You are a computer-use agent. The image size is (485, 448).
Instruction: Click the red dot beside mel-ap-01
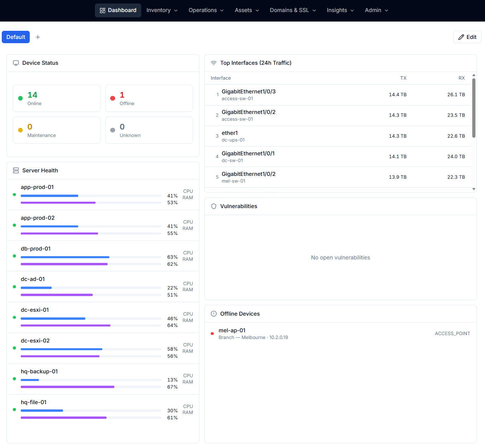click(x=212, y=334)
